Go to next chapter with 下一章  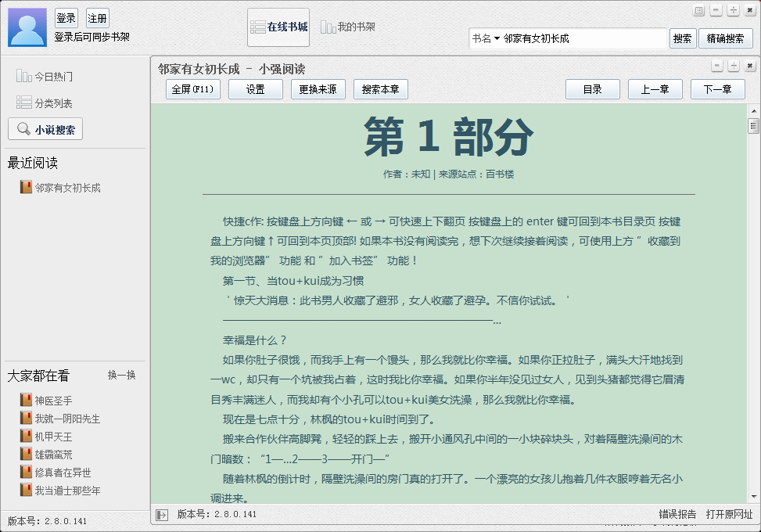[717, 89]
